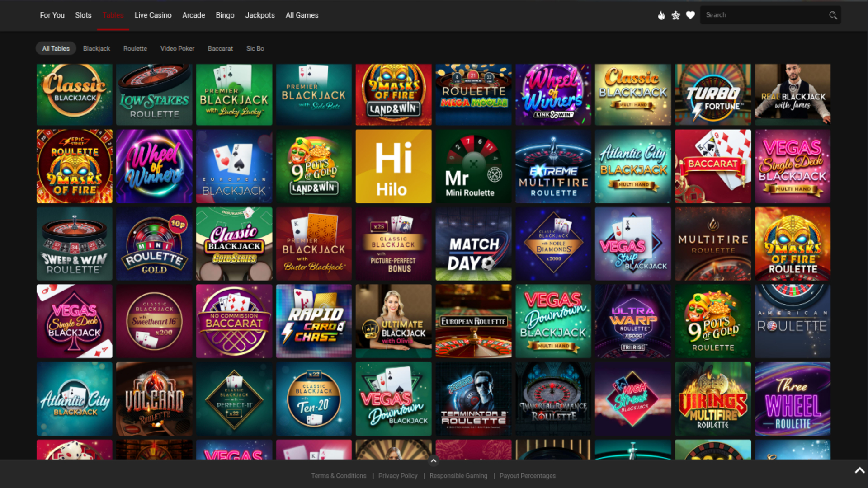Open favorites with the heart icon
The width and height of the screenshot is (868, 488).
[x=690, y=15]
